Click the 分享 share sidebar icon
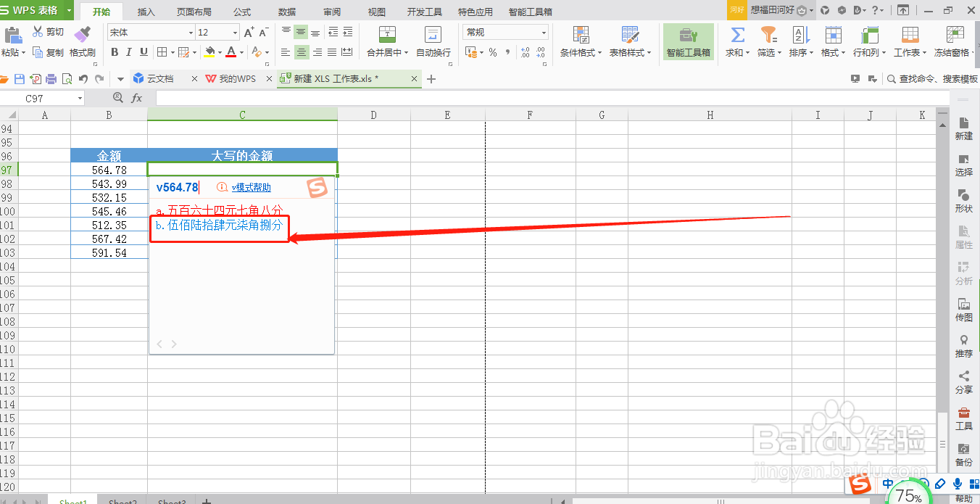 point(964,376)
